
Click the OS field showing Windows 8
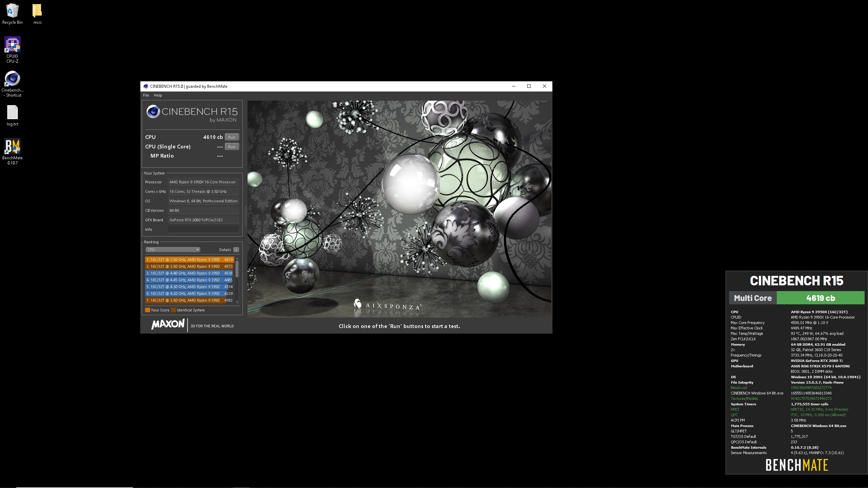203,201
